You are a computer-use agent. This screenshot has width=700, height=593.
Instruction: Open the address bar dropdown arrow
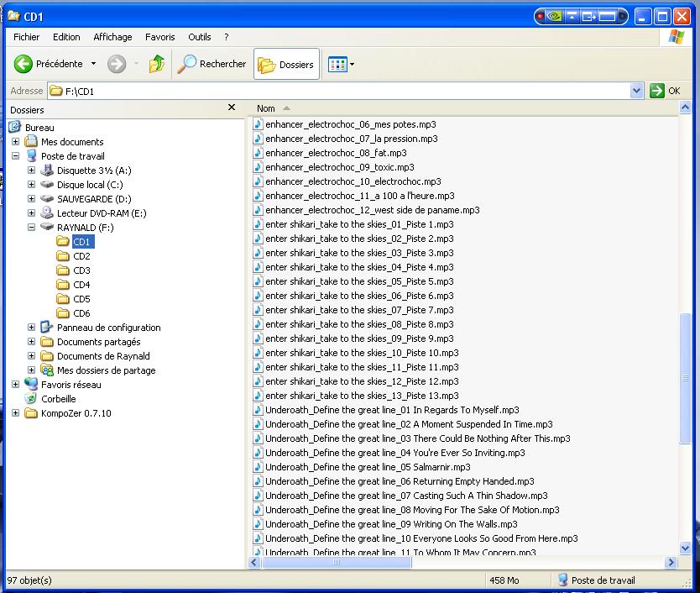636,92
